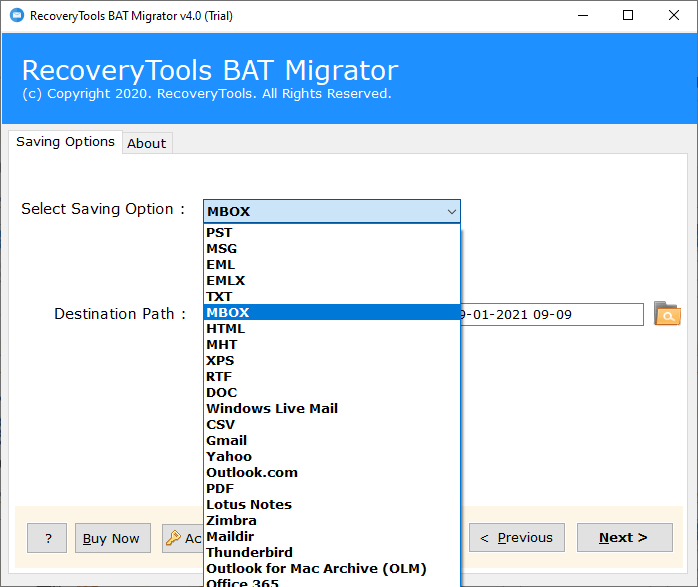Viewport: 698px width, 587px height.
Task: Click the MBOX combo box field
Action: click(x=332, y=211)
